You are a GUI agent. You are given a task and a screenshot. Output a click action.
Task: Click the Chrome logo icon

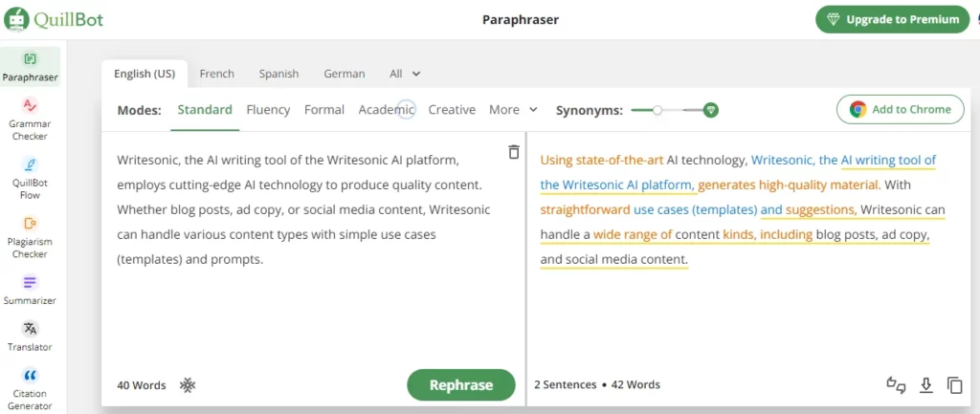coord(858,110)
